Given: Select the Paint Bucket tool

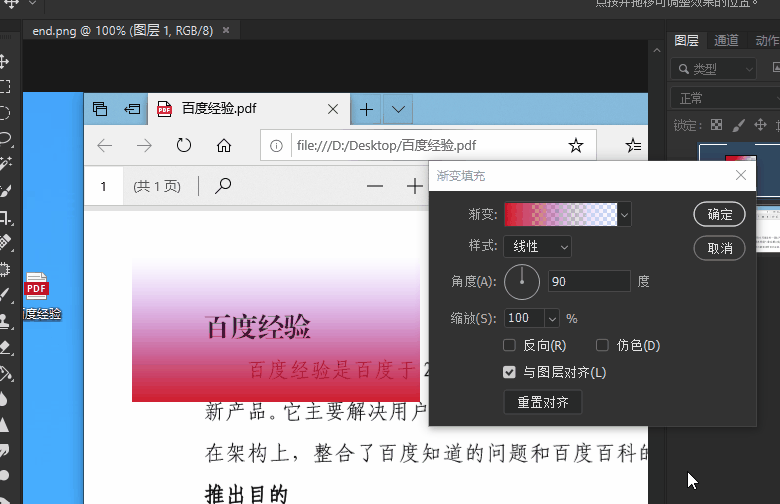Looking at the screenshot, I should (5, 373).
